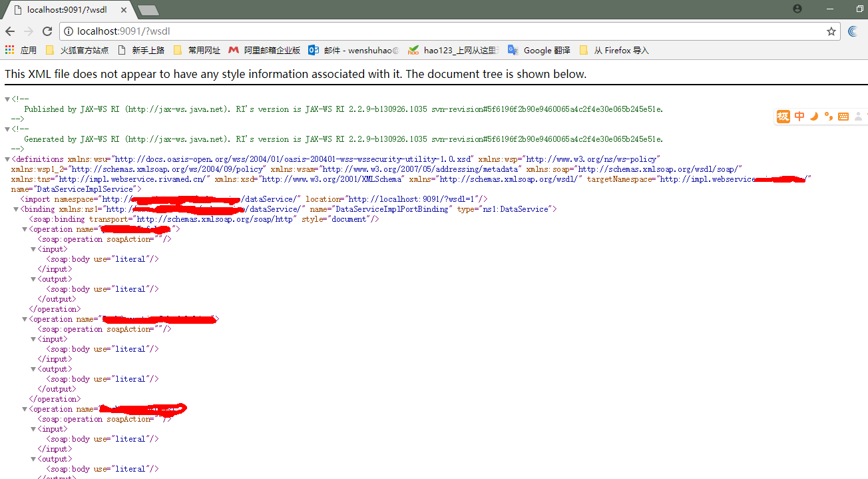The height and width of the screenshot is (479, 868).
Task: Click the soap:binding transport line
Action: pyautogui.click(x=204, y=219)
